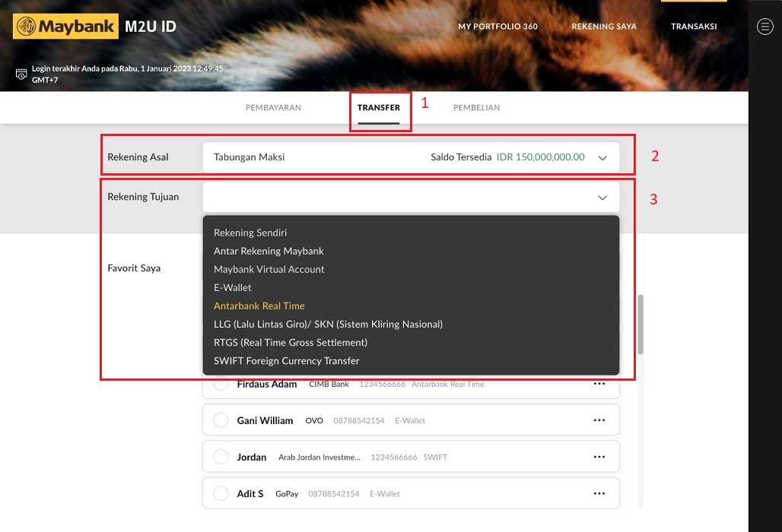Open the hamburger menu icon

(765, 27)
